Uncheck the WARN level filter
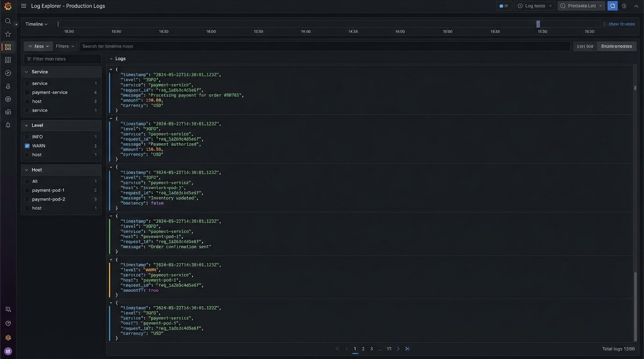 (27, 145)
